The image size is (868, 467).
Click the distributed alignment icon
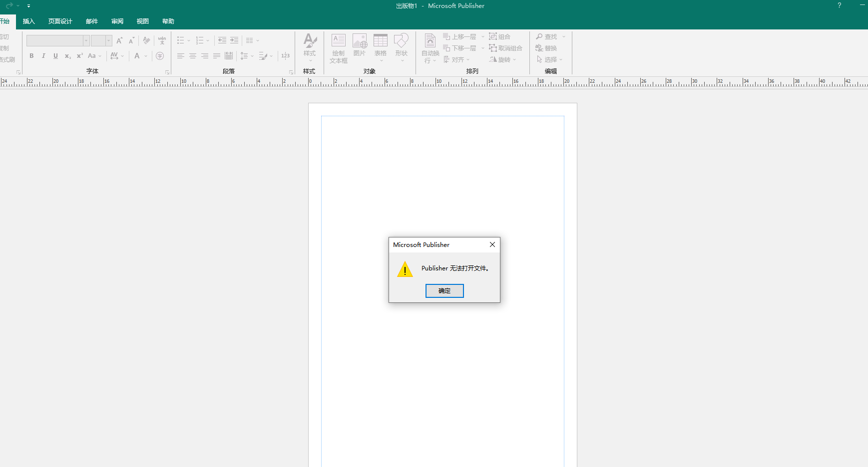tap(229, 56)
